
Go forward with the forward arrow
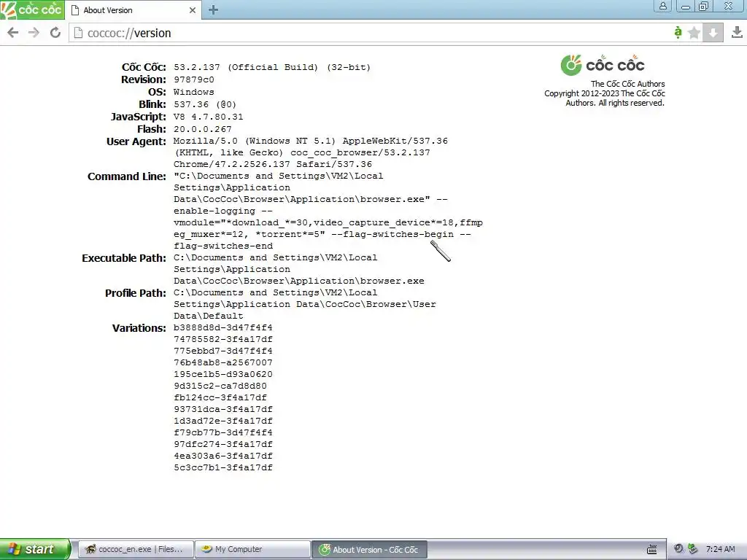click(x=34, y=33)
